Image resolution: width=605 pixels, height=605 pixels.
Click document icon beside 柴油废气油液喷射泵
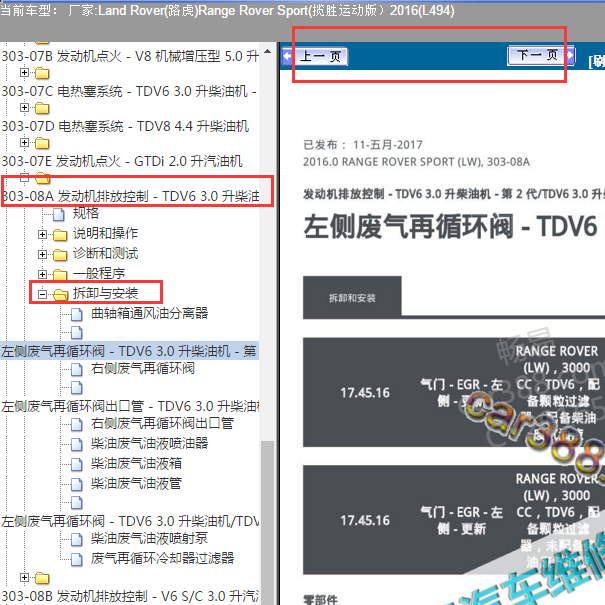click(77, 539)
